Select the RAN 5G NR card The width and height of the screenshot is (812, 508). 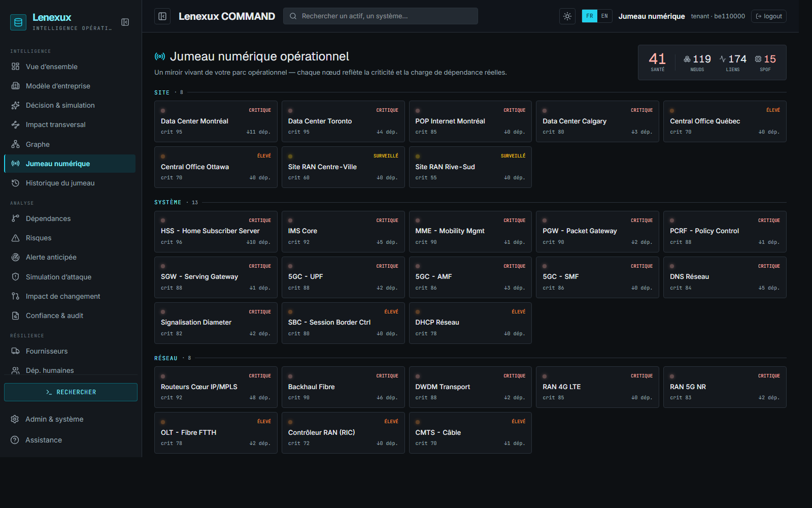725,387
